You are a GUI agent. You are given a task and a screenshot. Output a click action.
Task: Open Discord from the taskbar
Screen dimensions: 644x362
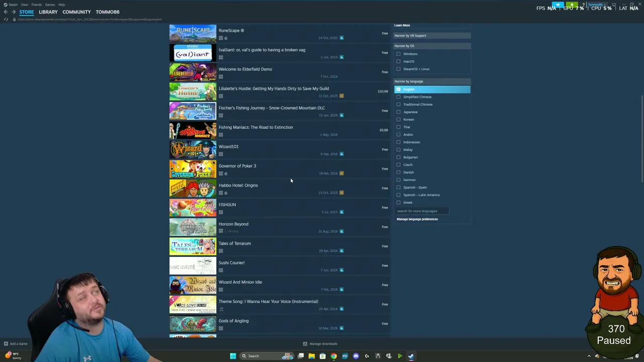(356, 356)
